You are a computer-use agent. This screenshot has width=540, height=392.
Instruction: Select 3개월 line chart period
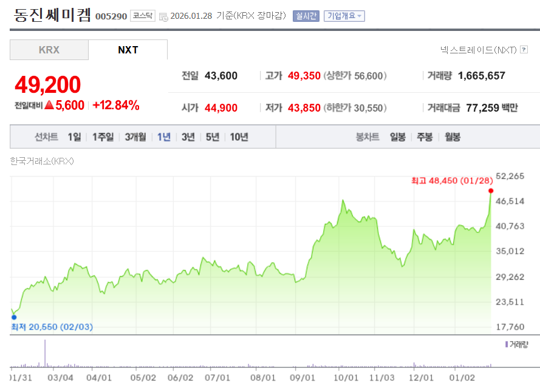click(135, 137)
